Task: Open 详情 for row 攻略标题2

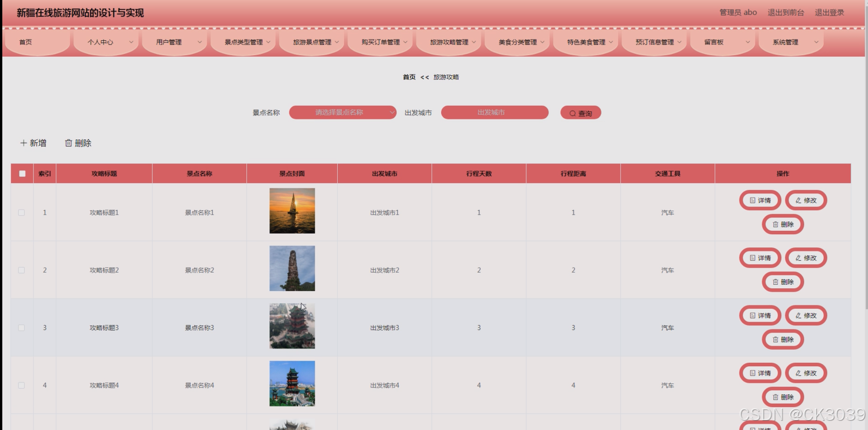Action: tap(760, 258)
